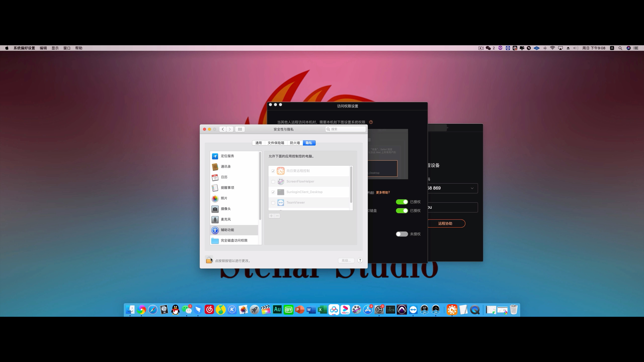Open the show-all grid icon in toolbar

click(240, 129)
